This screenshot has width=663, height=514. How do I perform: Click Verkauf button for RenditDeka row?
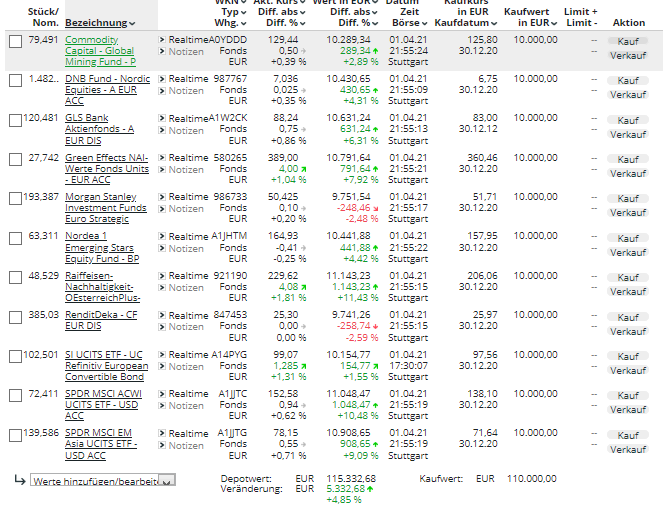[628, 331]
